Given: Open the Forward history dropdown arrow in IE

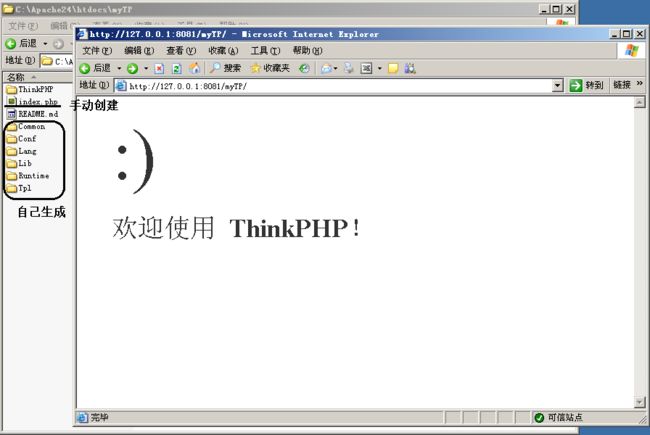Looking at the screenshot, I should pyautogui.click(x=146, y=68).
